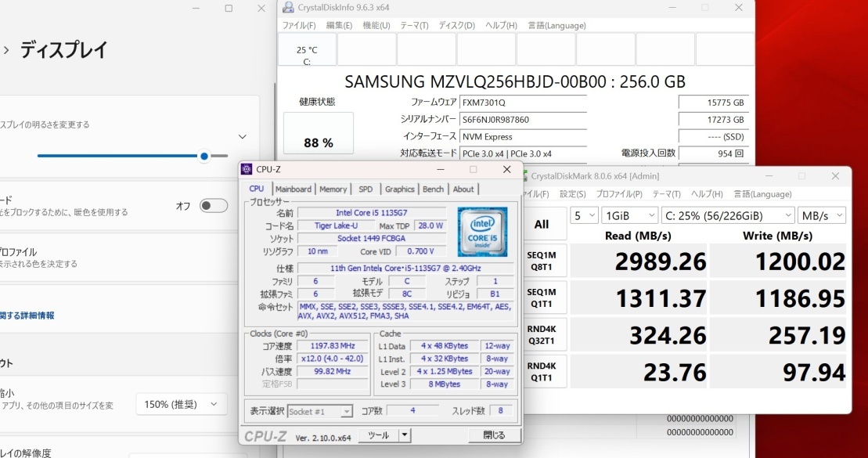Viewport: 868px width, 458px height.
Task: Open the 関する詳細情報 link in Settings
Action: [27, 316]
